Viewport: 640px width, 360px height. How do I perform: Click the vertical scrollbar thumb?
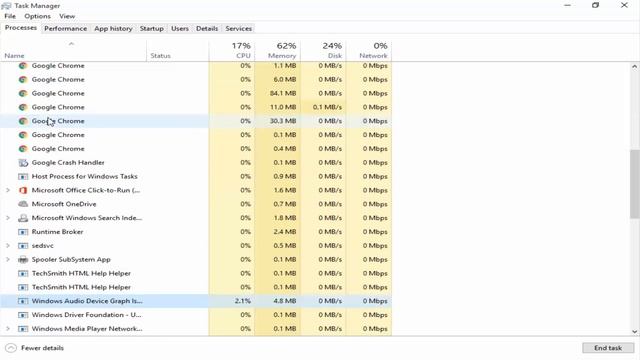635,184
